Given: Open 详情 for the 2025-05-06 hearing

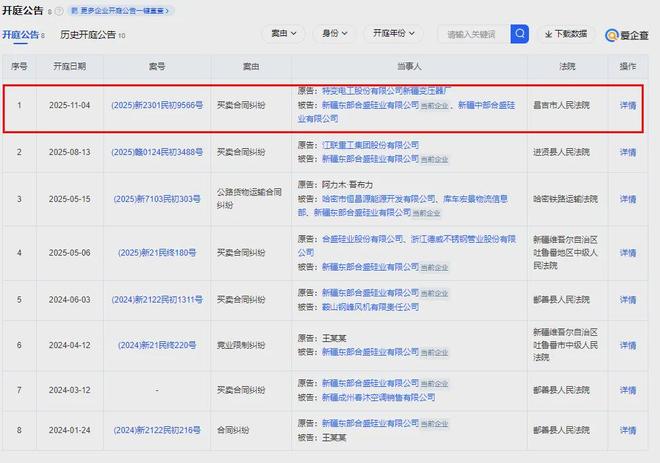Looking at the screenshot, I should (x=628, y=253).
